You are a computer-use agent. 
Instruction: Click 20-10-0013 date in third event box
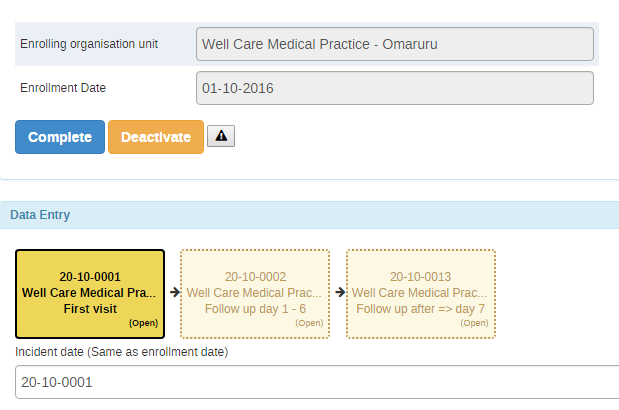pos(420,277)
